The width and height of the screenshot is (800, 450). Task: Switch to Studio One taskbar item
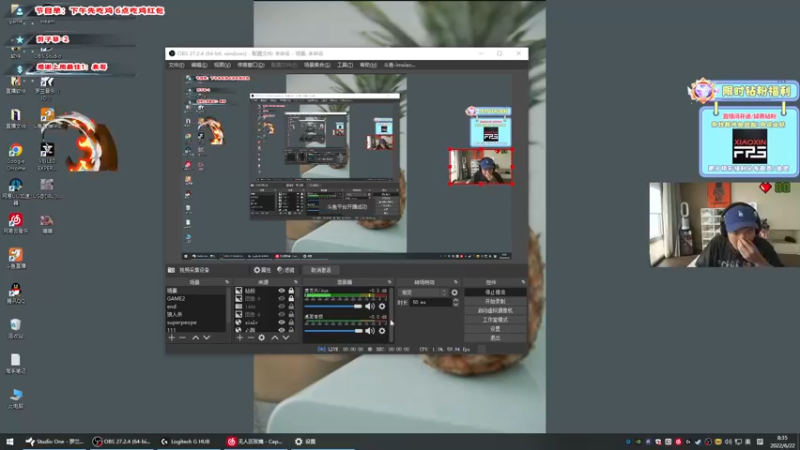tap(55, 441)
